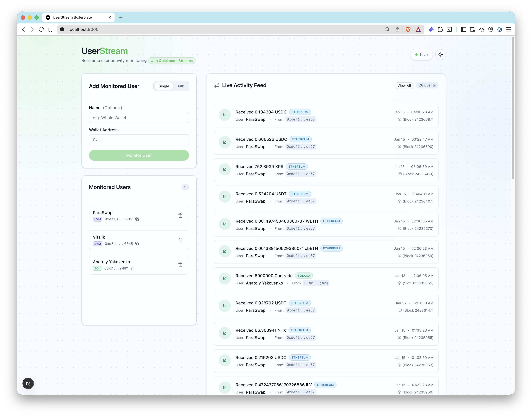Click the green received arrow on the Comrade event
Image resolution: width=532 pixels, height=417 pixels.
tap(224, 278)
